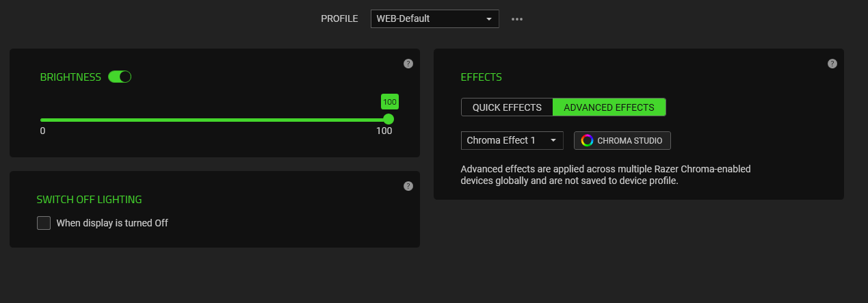Expand the Chroma Effect 1 dropdown arrow
The width and height of the screenshot is (868, 303).
pyautogui.click(x=553, y=141)
